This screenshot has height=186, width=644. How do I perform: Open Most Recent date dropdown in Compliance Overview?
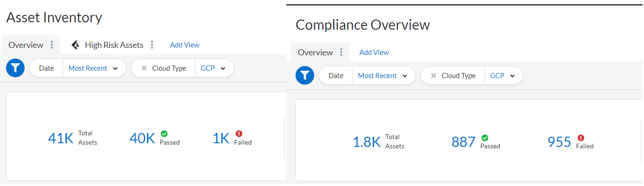[383, 76]
